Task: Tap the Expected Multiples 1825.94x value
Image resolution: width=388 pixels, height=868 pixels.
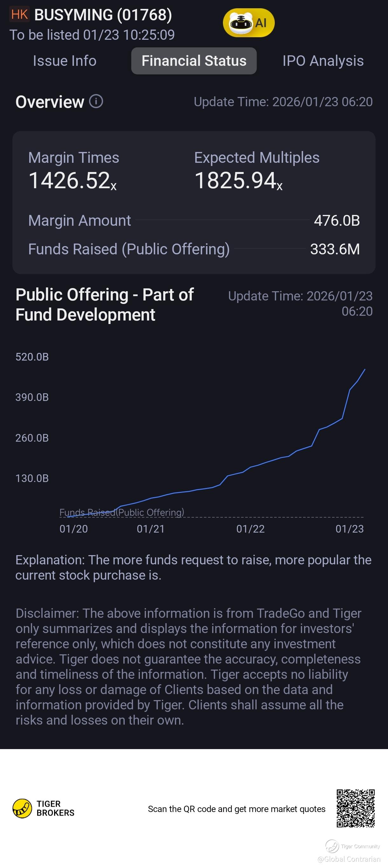Action: pos(238,180)
